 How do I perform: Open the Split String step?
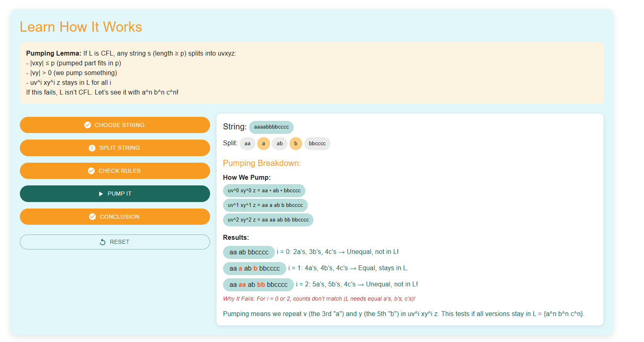click(115, 148)
